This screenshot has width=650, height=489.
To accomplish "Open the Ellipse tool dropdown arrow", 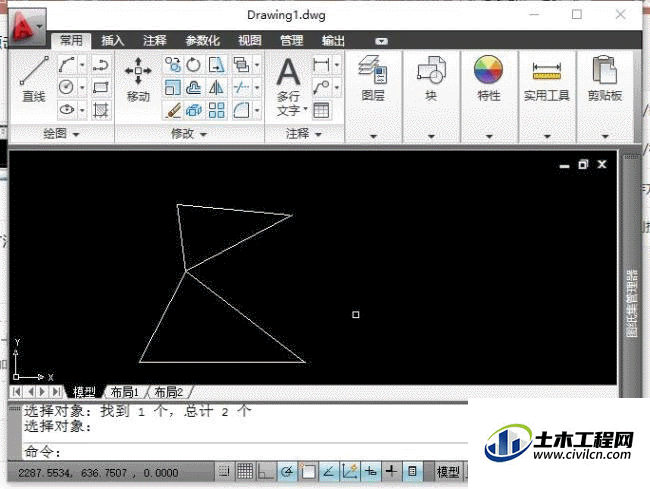I will 82,109.
